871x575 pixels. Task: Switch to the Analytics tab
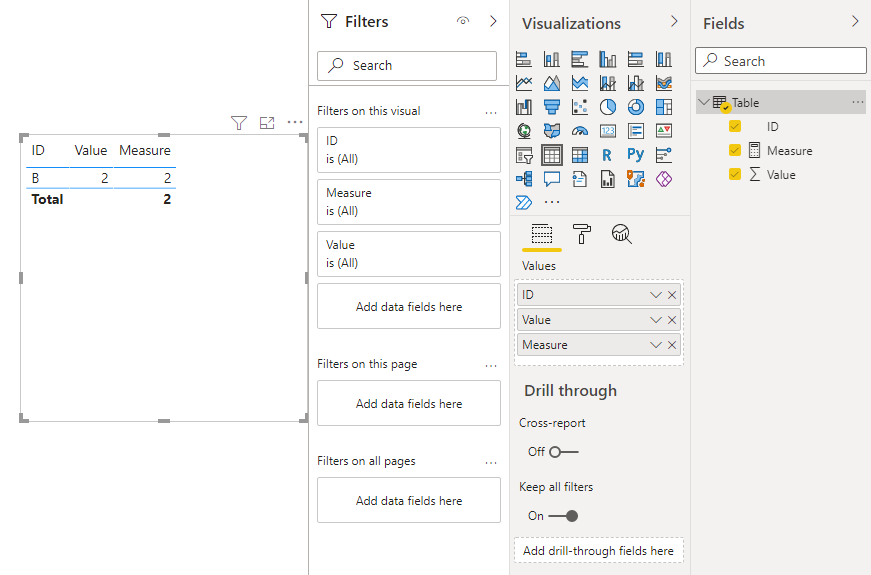pyautogui.click(x=622, y=234)
